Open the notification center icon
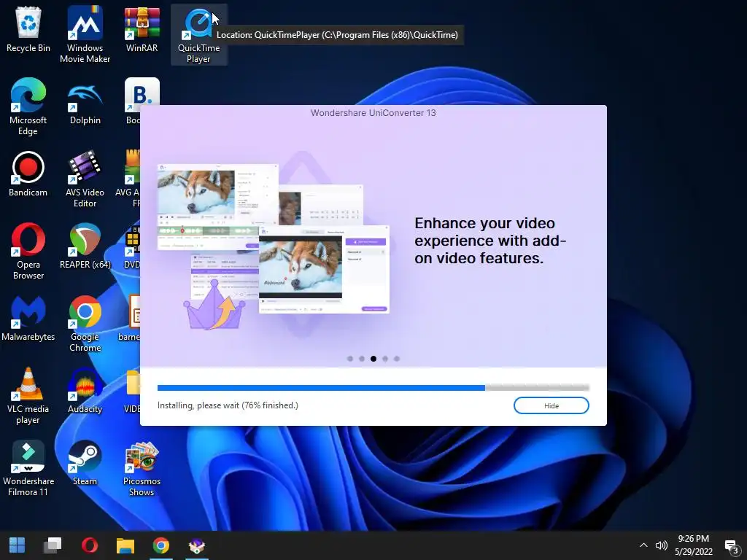 click(731, 546)
